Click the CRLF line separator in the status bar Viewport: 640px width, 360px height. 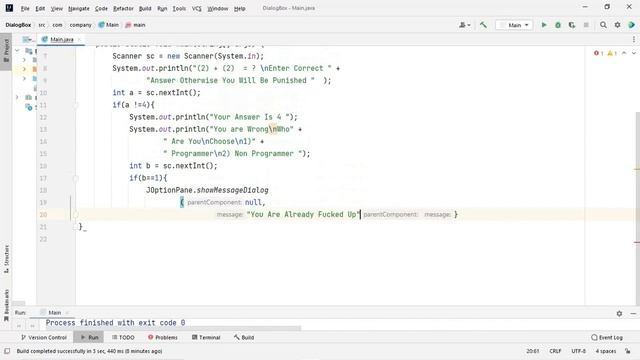click(x=555, y=351)
